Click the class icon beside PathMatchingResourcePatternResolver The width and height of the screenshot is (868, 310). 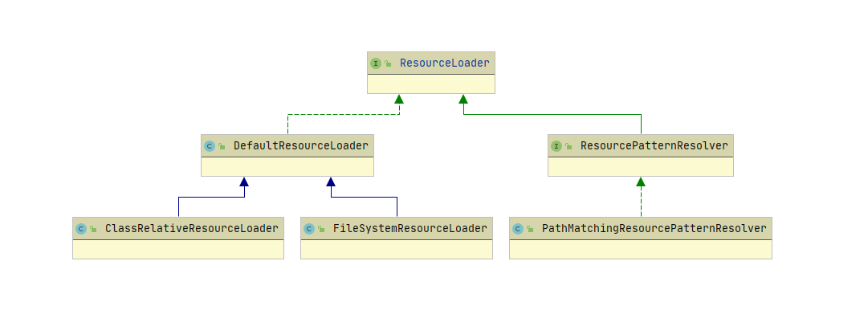tap(518, 229)
